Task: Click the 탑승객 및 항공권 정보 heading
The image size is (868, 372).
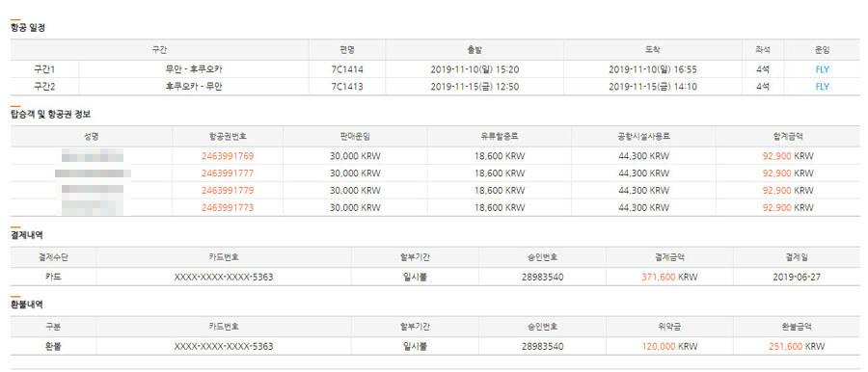Action: click(x=50, y=115)
